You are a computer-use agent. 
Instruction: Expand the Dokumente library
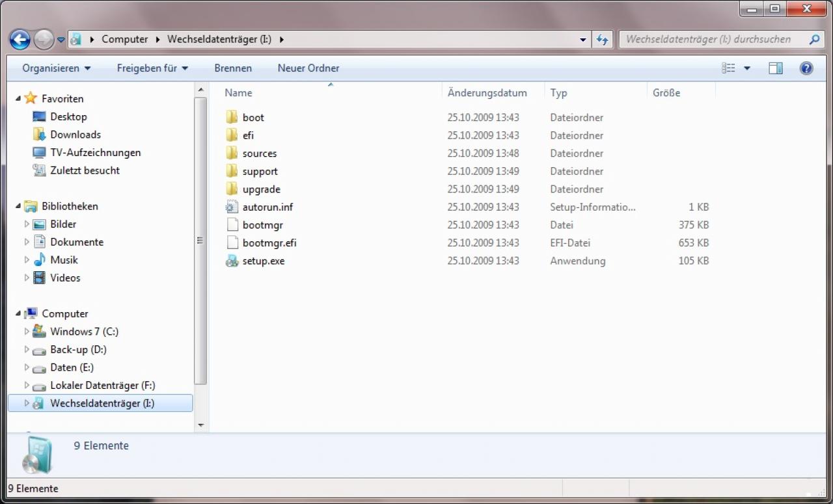(x=27, y=242)
